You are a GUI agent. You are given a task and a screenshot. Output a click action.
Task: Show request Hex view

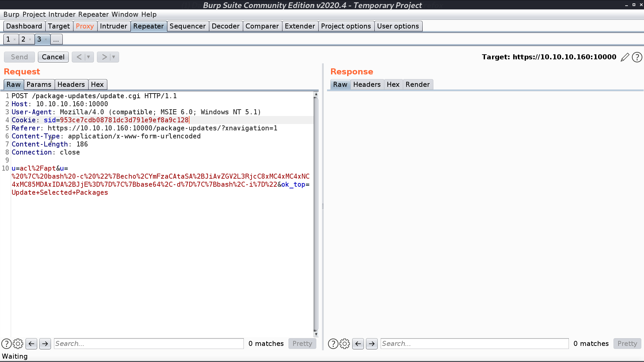[97, 84]
